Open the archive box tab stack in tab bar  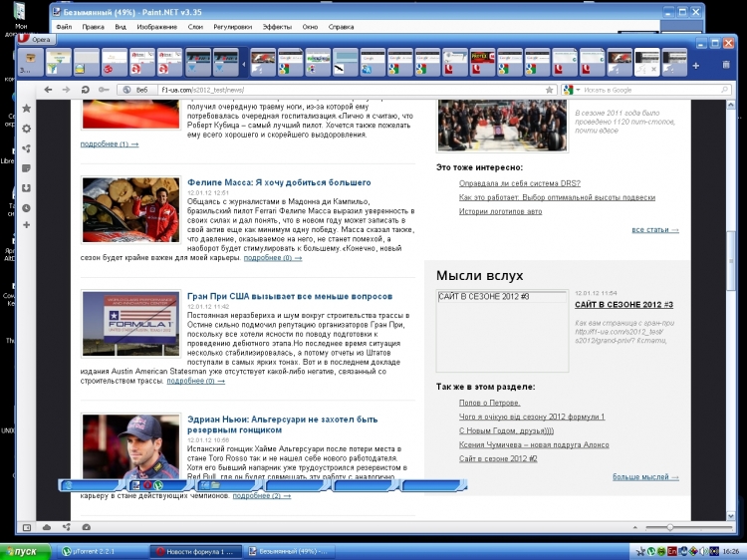click(x=31, y=63)
